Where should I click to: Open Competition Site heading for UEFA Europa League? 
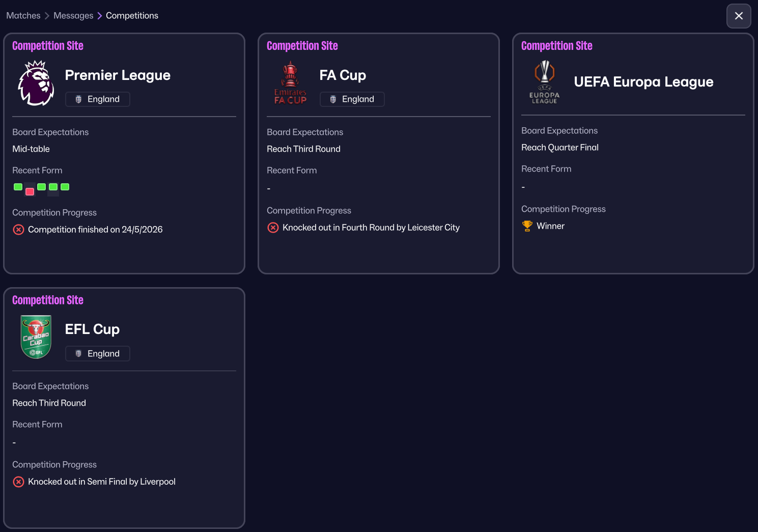click(x=556, y=46)
